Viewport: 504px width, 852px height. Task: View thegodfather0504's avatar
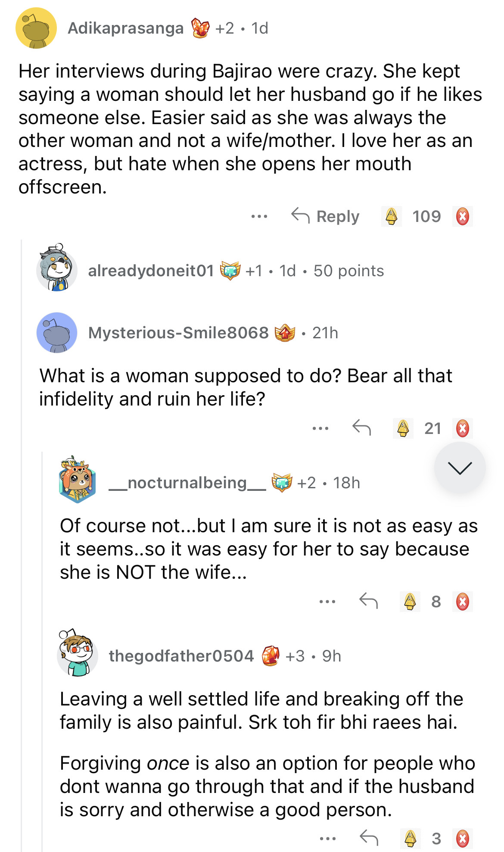click(x=78, y=654)
